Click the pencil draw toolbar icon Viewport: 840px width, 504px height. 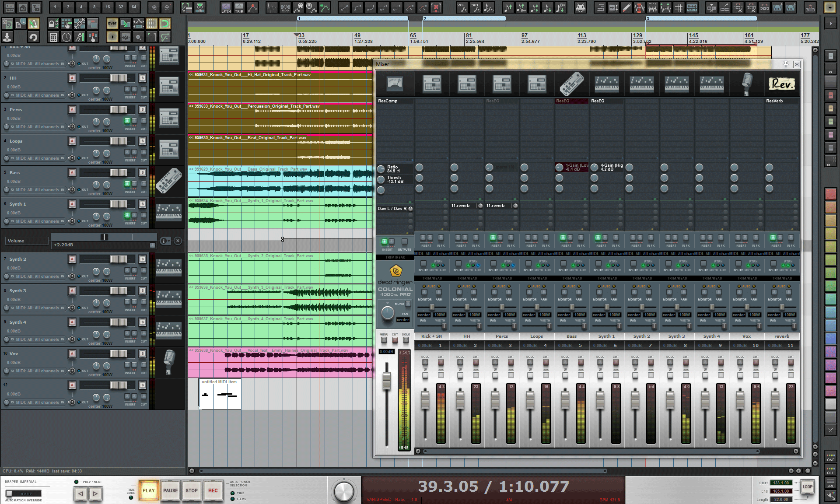pos(626,7)
